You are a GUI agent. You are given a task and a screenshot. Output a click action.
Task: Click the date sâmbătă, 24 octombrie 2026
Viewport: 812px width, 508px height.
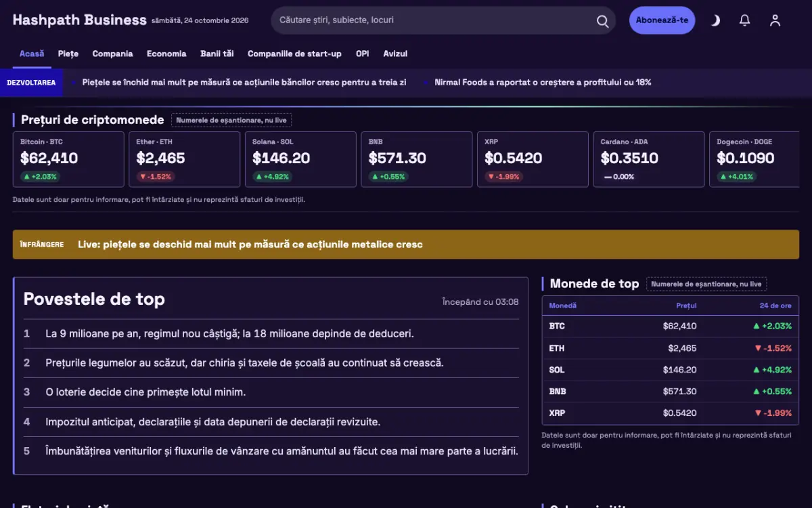(200, 21)
